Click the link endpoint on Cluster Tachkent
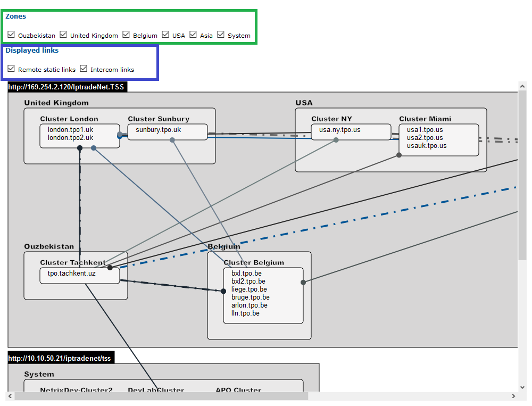Screen dimensions: 532x406 [x=110, y=267]
